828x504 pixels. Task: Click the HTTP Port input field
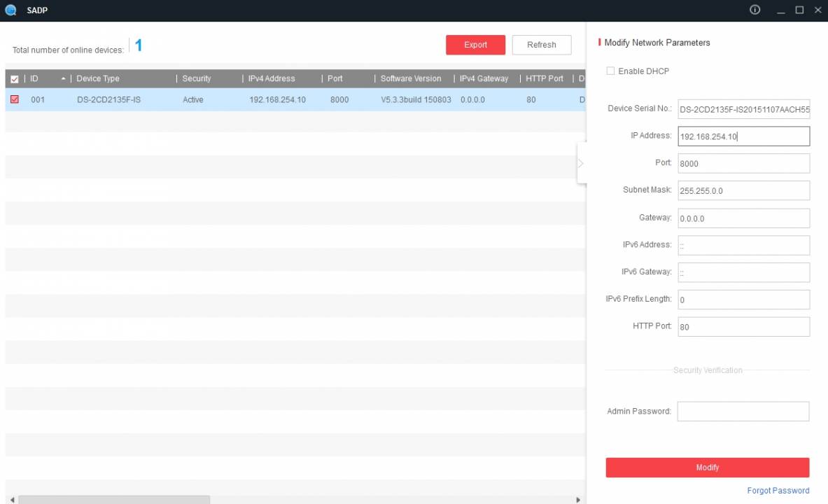tap(743, 327)
